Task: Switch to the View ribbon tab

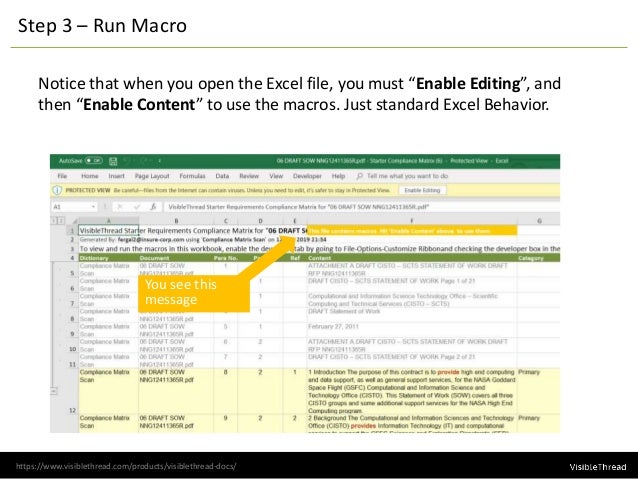Action: (x=276, y=176)
